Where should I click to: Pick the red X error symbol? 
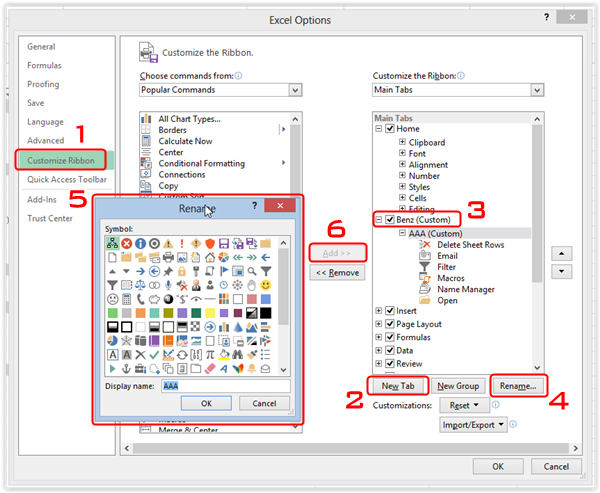click(126, 243)
